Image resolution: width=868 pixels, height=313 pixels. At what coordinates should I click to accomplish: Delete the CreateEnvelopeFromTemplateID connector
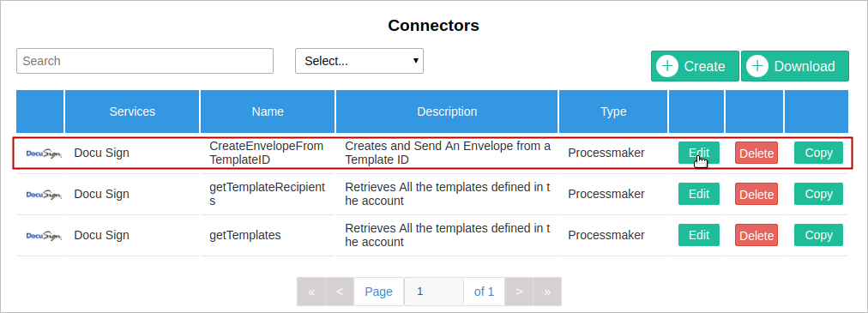click(x=756, y=153)
